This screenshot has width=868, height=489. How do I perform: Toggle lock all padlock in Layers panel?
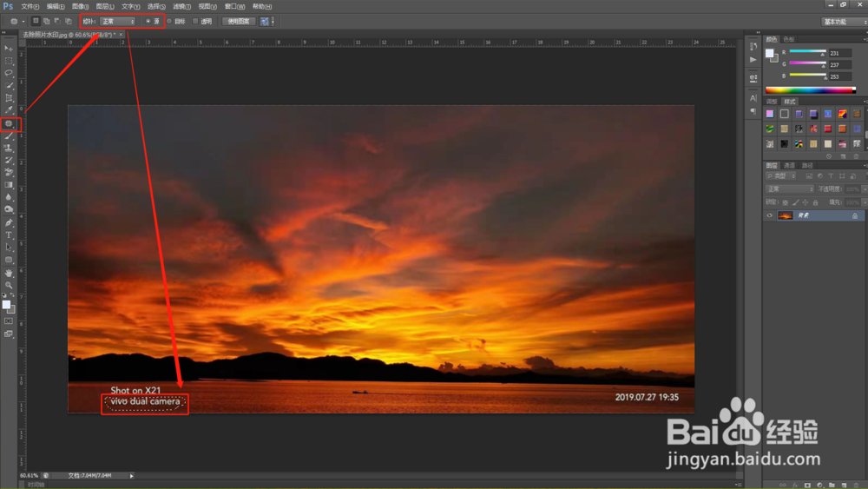(x=815, y=202)
